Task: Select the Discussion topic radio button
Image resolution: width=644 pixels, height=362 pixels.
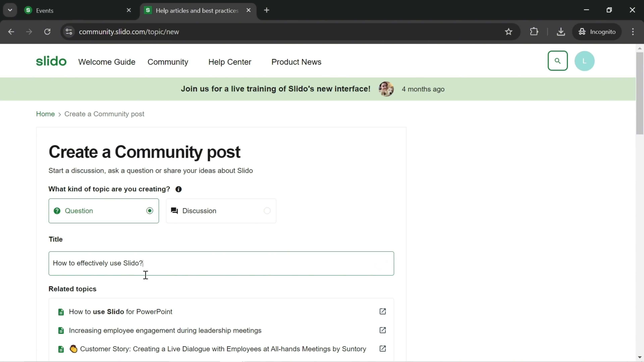Action: coord(267,211)
